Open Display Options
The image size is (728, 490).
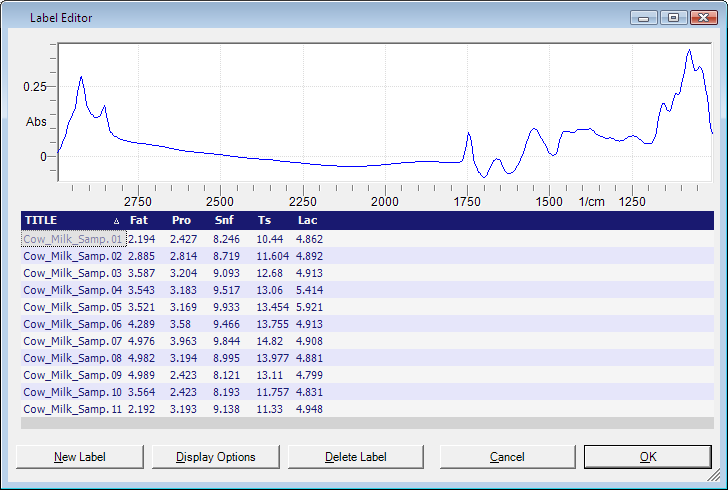click(x=216, y=457)
